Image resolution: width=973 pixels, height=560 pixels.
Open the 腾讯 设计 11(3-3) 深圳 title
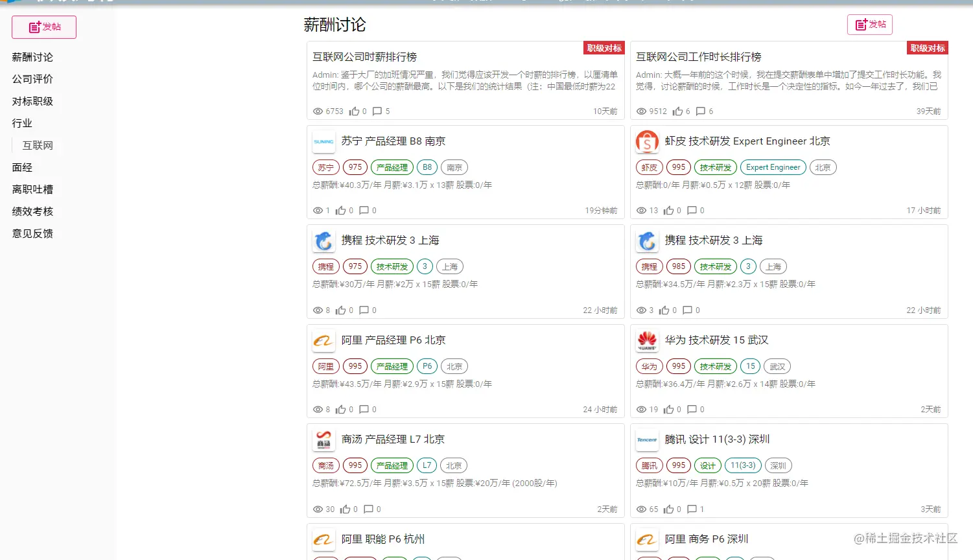coord(718,439)
